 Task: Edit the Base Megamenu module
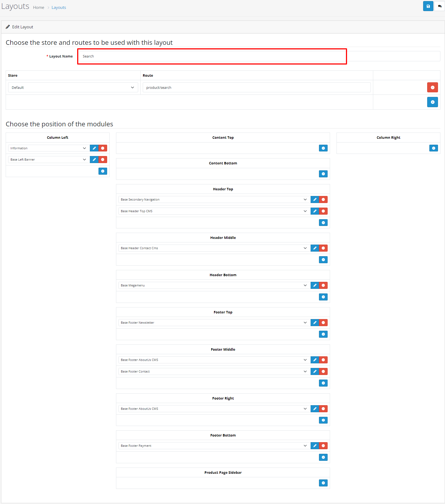[315, 285]
